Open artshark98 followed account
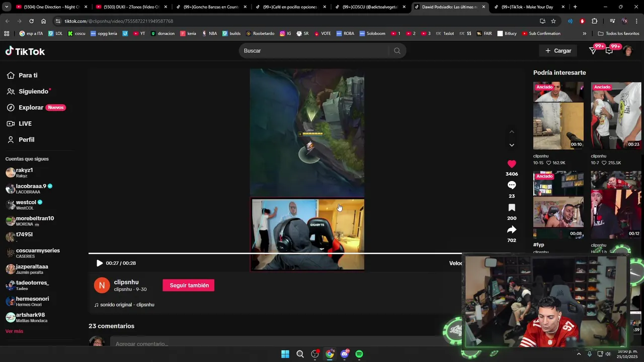 tap(26, 317)
